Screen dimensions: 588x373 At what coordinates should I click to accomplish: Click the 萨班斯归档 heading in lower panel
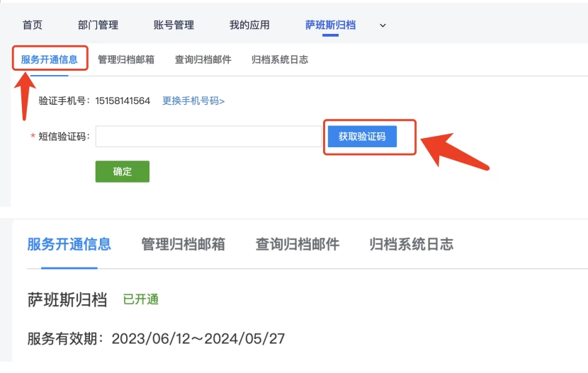click(67, 300)
